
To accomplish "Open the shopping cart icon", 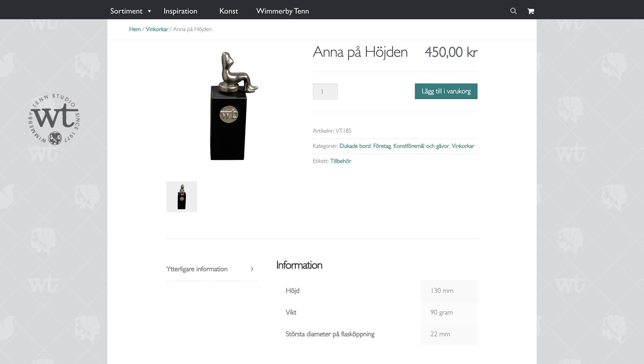I will pyautogui.click(x=531, y=11).
